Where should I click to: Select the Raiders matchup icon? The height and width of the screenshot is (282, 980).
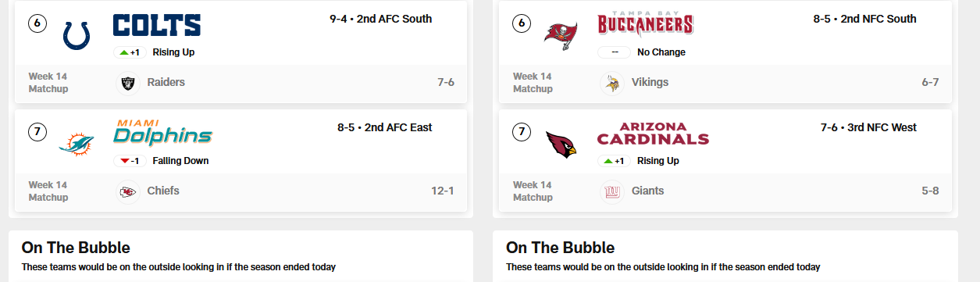click(x=128, y=83)
